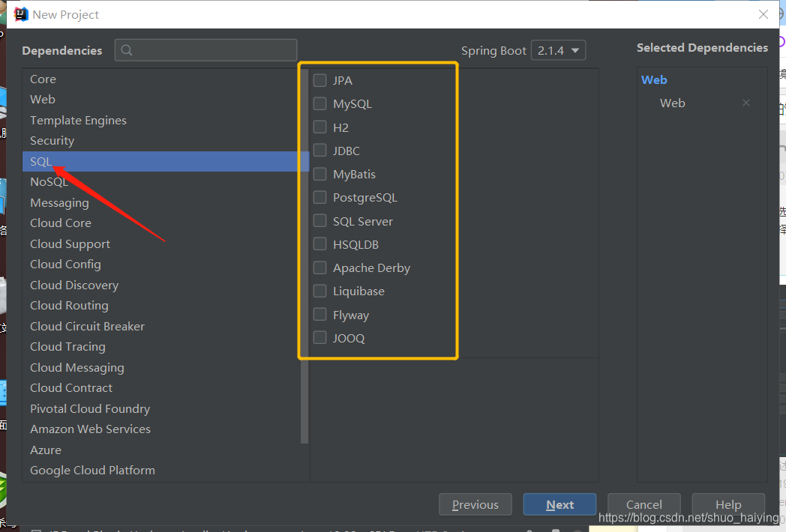Viewport: 786px width, 532px height.
Task: Proceed with the Next button
Action: coord(560,504)
